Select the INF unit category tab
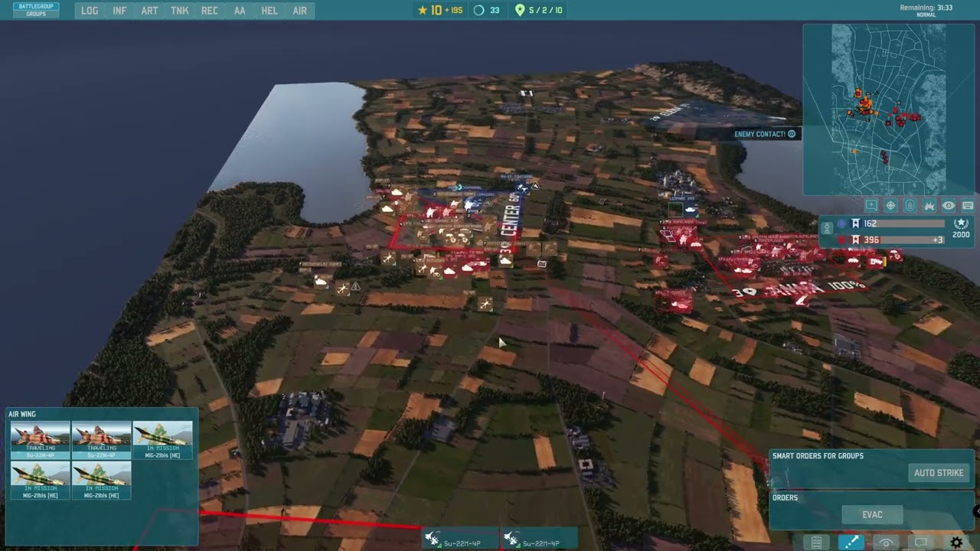The height and width of the screenshot is (551, 980). [x=119, y=11]
